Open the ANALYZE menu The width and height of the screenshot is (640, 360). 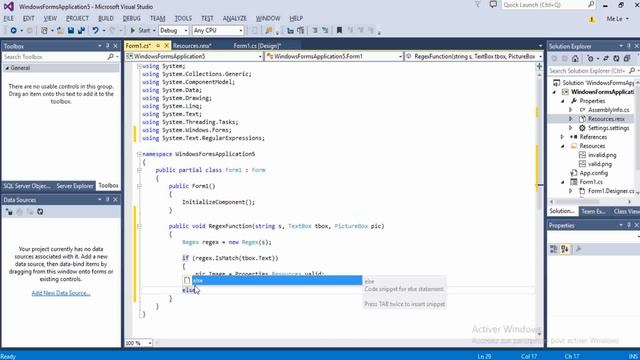(x=235, y=18)
